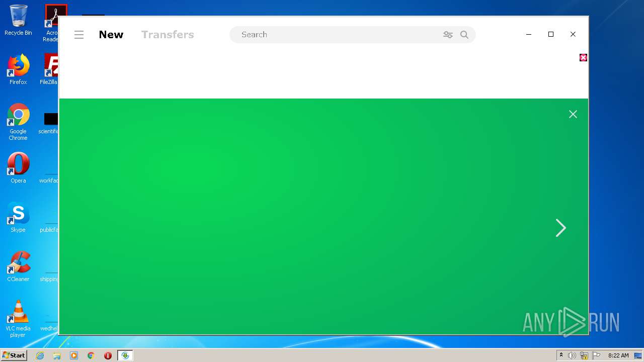Open Opera from taskbar
Screen dimensions: 644x362
[x=108, y=355]
